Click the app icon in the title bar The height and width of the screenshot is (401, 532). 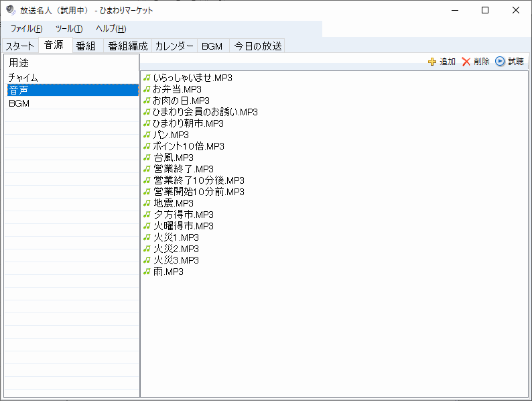click(10, 10)
